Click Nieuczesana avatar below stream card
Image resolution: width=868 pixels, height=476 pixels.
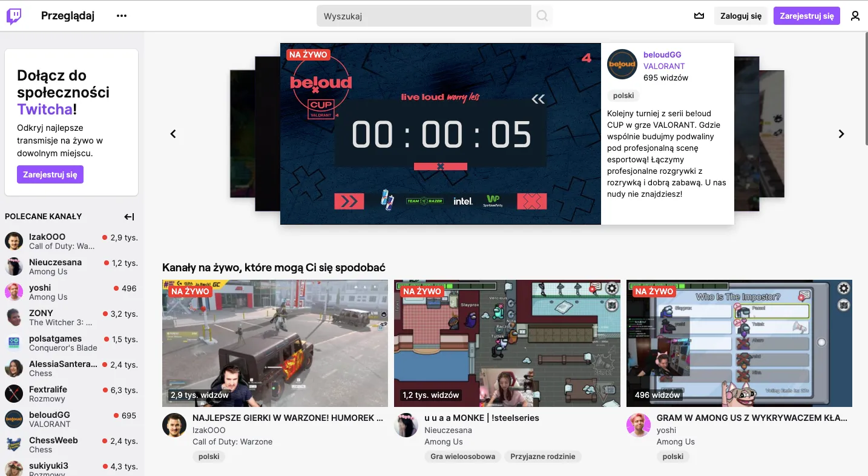coord(406,425)
